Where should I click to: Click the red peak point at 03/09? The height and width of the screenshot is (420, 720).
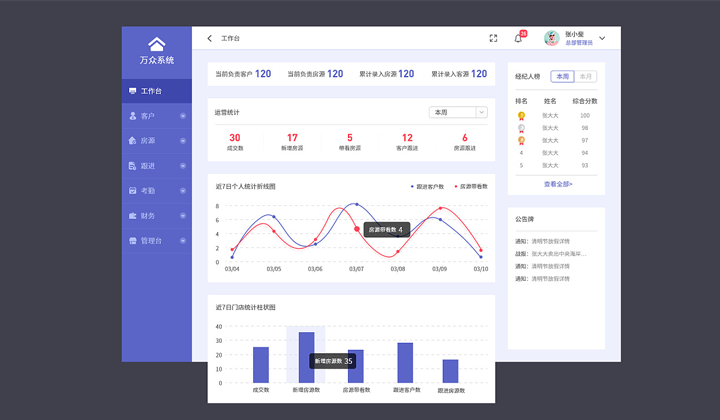pos(440,208)
